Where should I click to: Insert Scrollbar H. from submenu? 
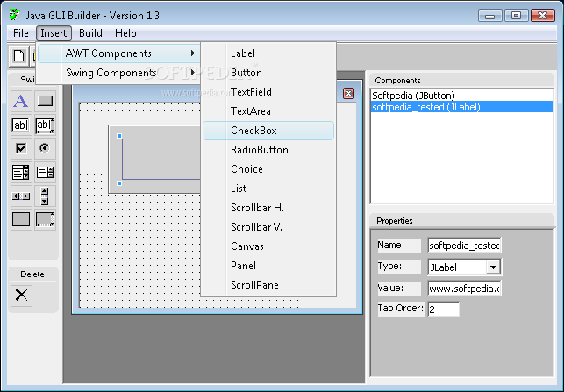pos(268,208)
